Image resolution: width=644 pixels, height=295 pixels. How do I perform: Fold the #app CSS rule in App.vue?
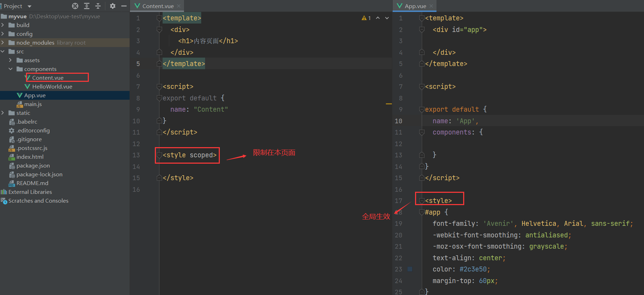pos(422,212)
